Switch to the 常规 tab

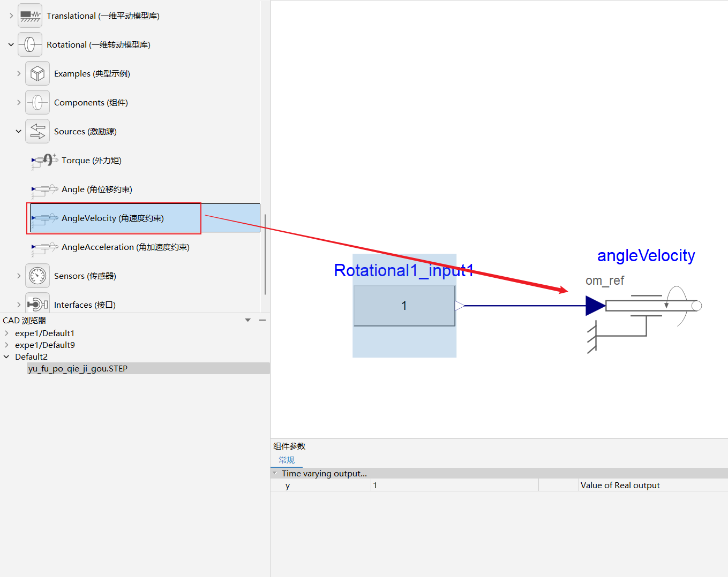[287, 460]
